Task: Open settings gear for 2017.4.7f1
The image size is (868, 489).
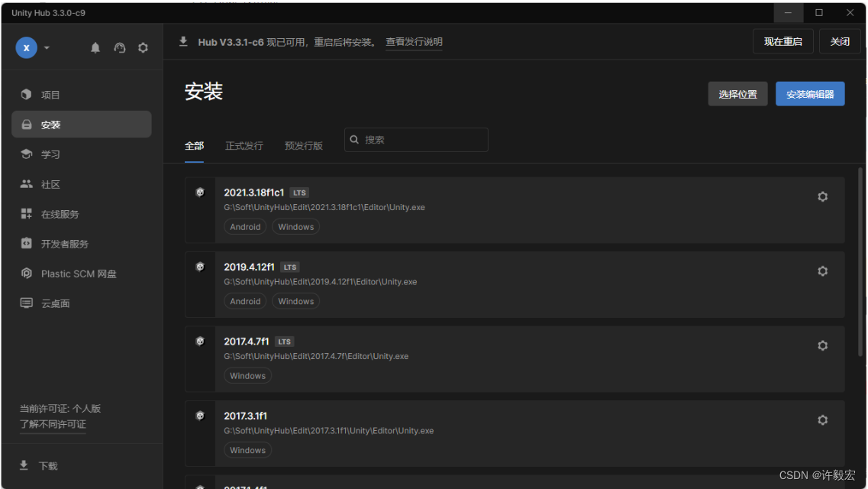Action: pyautogui.click(x=823, y=345)
